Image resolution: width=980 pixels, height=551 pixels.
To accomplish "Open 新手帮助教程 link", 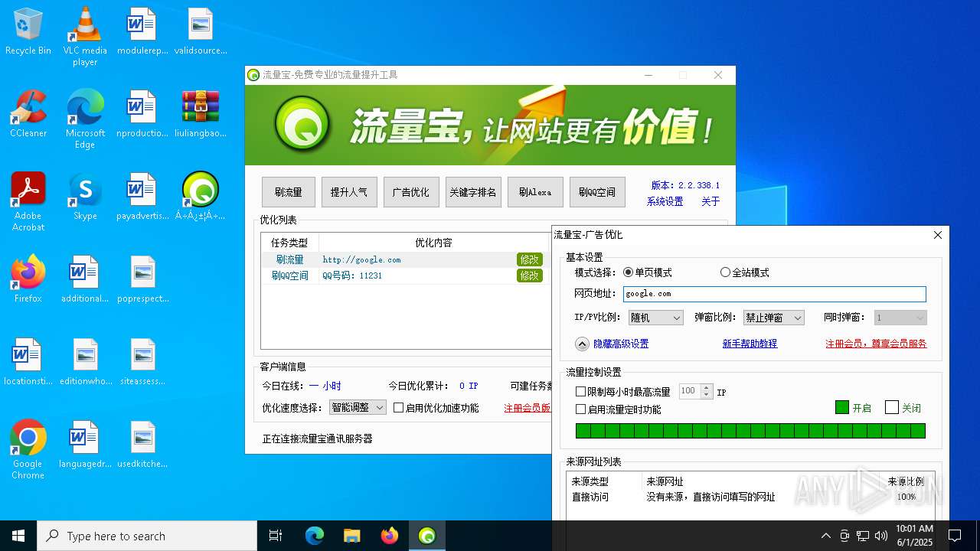I will click(750, 344).
